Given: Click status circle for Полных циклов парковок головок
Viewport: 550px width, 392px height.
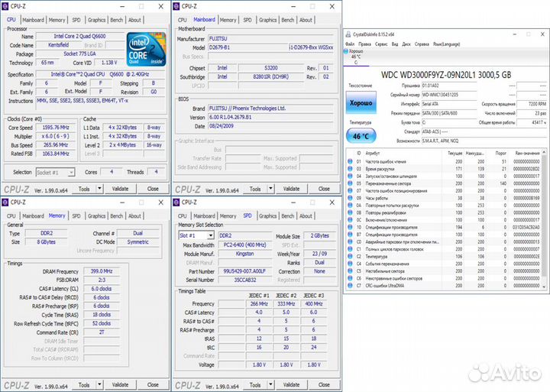Looking at the screenshot, I should click(x=350, y=249).
